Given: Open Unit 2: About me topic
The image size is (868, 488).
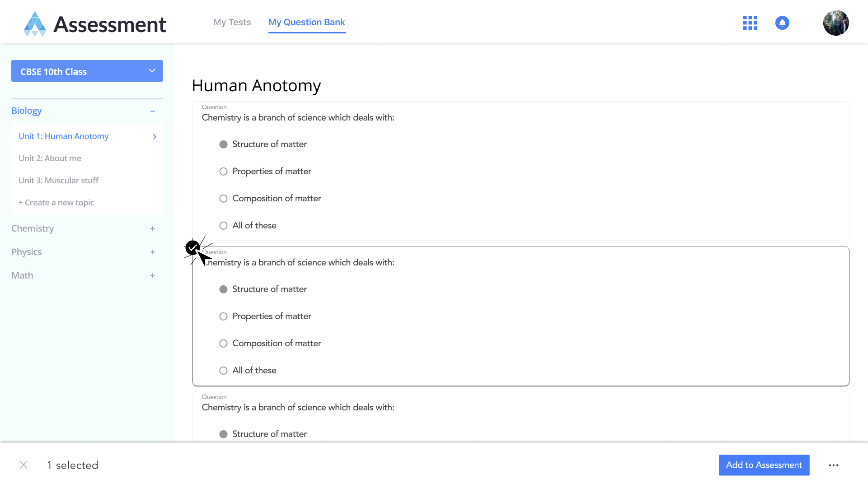Looking at the screenshot, I should point(50,158).
